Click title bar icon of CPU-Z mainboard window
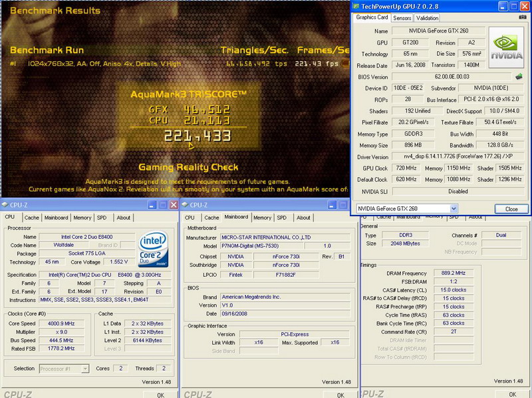532x398 pixels. (x=185, y=205)
